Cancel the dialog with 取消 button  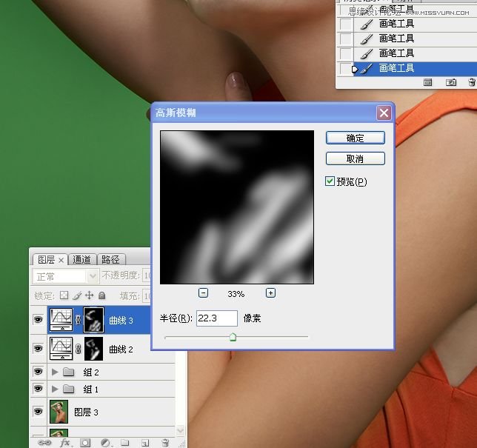(x=355, y=158)
